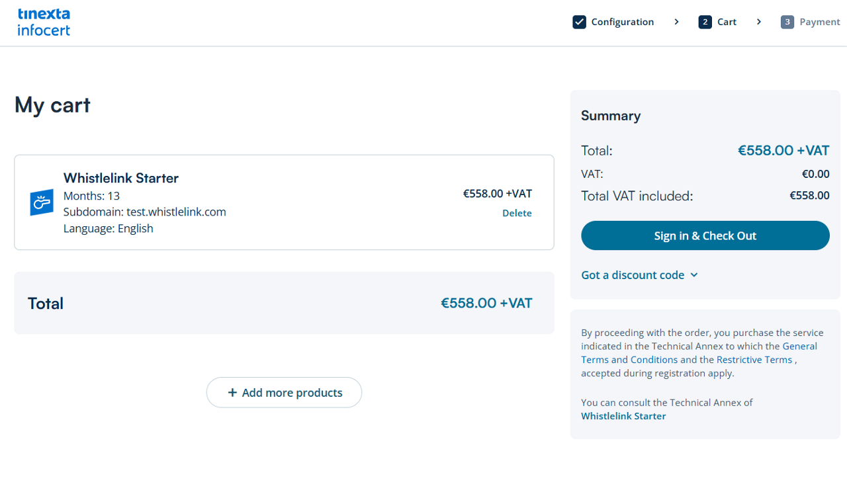The width and height of the screenshot is (847, 504).
Task: Expand the discount code chevron
Action: 694,275
